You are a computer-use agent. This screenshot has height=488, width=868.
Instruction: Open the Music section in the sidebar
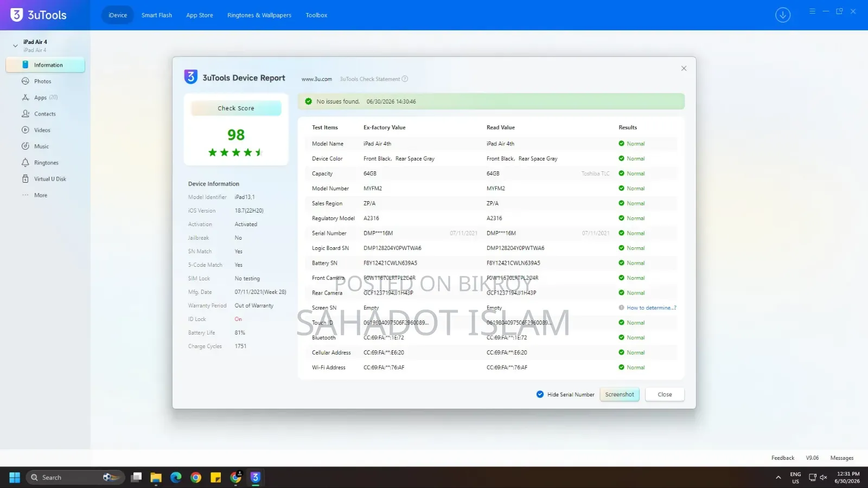(41, 146)
